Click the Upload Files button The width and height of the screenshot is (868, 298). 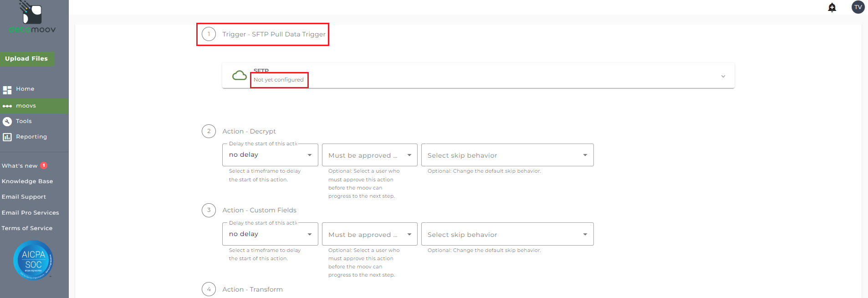(x=26, y=59)
